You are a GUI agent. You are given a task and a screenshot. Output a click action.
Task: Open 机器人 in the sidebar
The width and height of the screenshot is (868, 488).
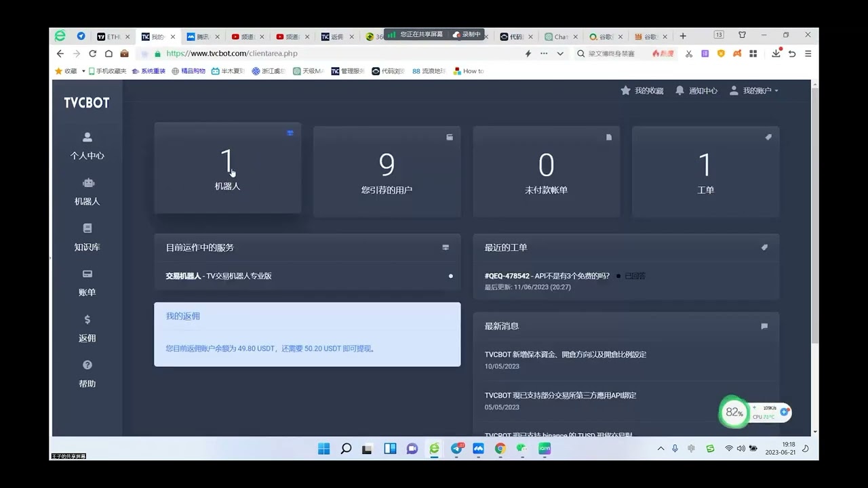[x=87, y=192]
